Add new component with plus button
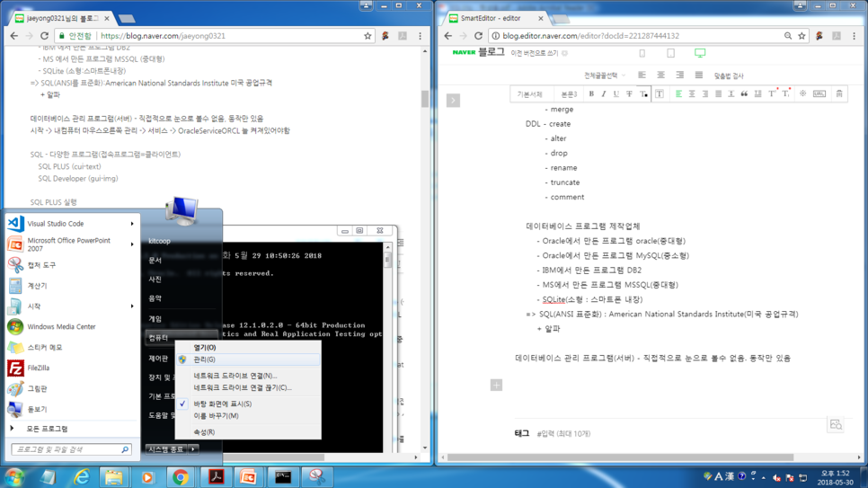 pyautogui.click(x=496, y=385)
